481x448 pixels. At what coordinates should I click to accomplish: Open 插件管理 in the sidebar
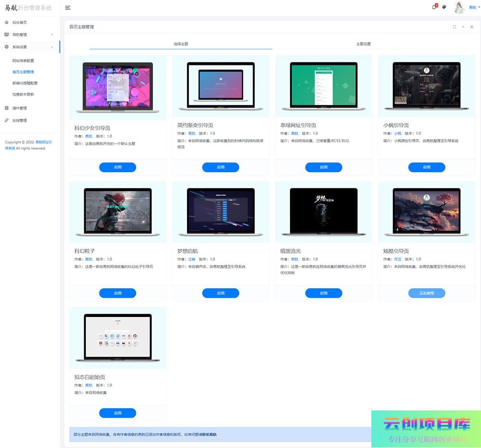pos(19,108)
